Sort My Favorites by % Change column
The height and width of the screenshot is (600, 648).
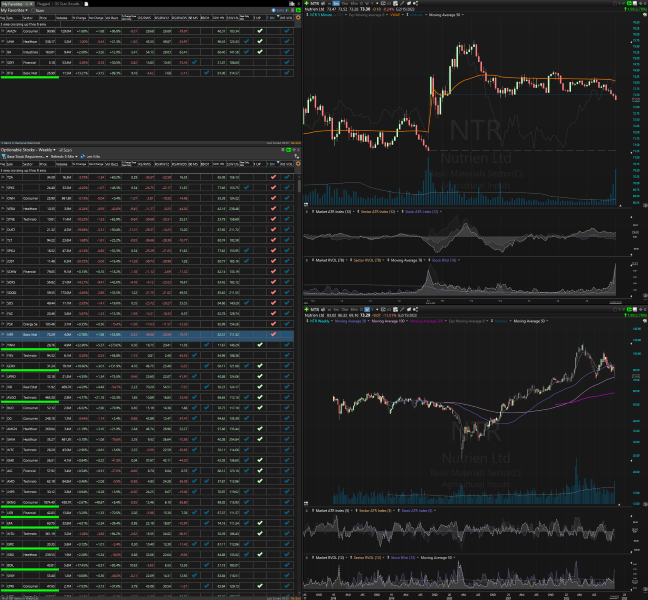tap(79, 18)
